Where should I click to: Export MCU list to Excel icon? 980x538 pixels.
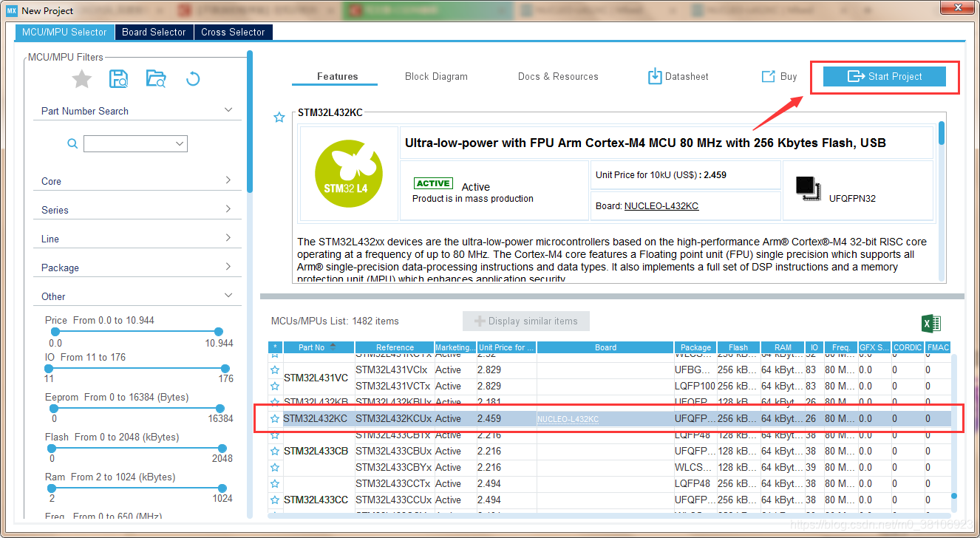click(931, 324)
